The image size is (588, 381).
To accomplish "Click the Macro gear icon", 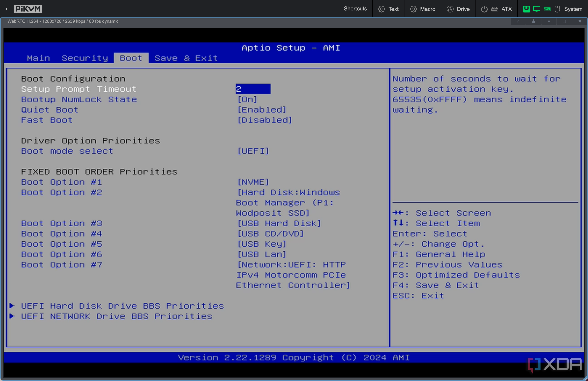I will [413, 9].
